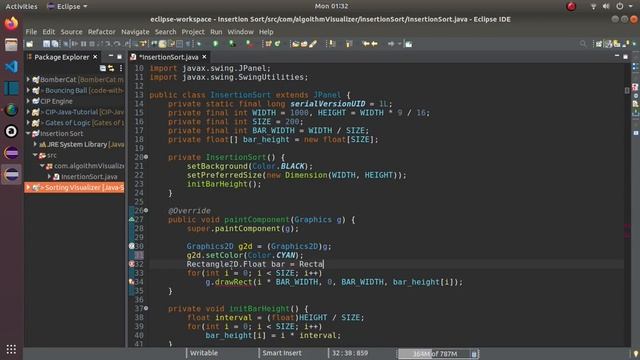
Task: Click the Back navigation arrow in toolbar
Action: (x=374, y=44)
